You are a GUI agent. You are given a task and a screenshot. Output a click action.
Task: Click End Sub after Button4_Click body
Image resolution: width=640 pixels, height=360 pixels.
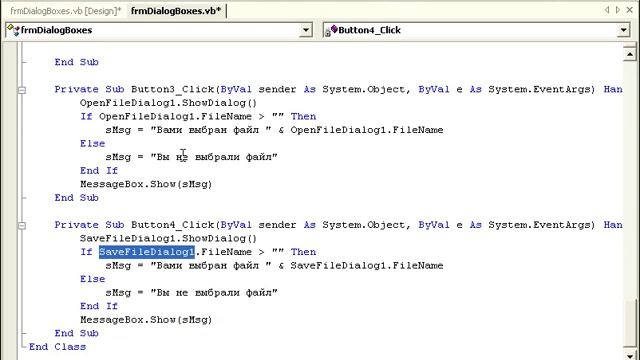(77, 333)
